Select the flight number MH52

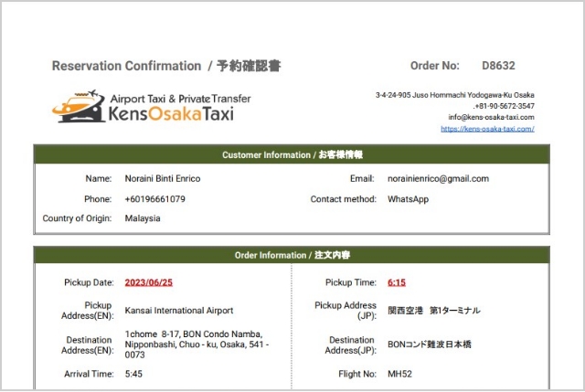point(399,373)
